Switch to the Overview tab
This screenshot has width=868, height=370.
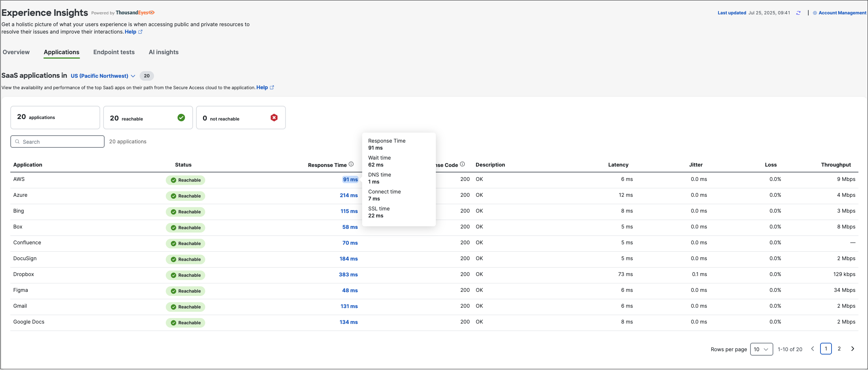point(16,52)
